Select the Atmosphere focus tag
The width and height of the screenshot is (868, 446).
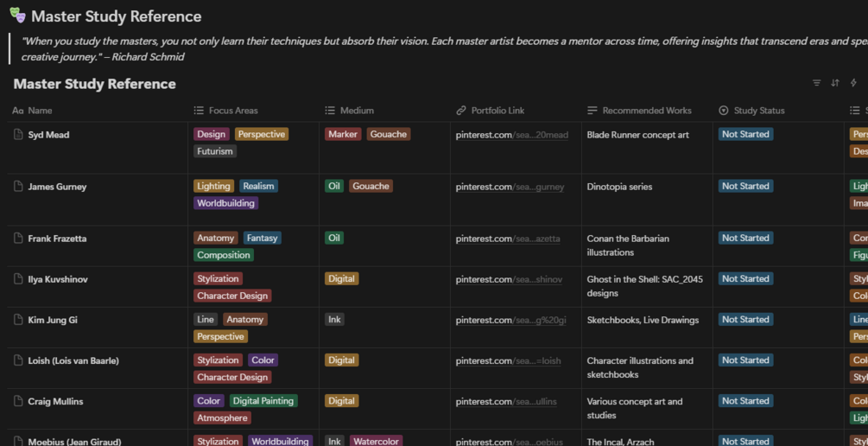pyautogui.click(x=223, y=417)
